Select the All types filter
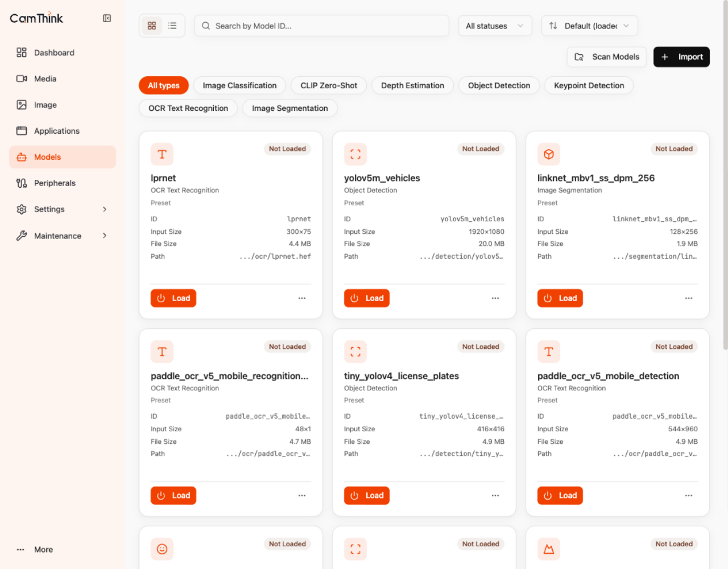 click(164, 85)
